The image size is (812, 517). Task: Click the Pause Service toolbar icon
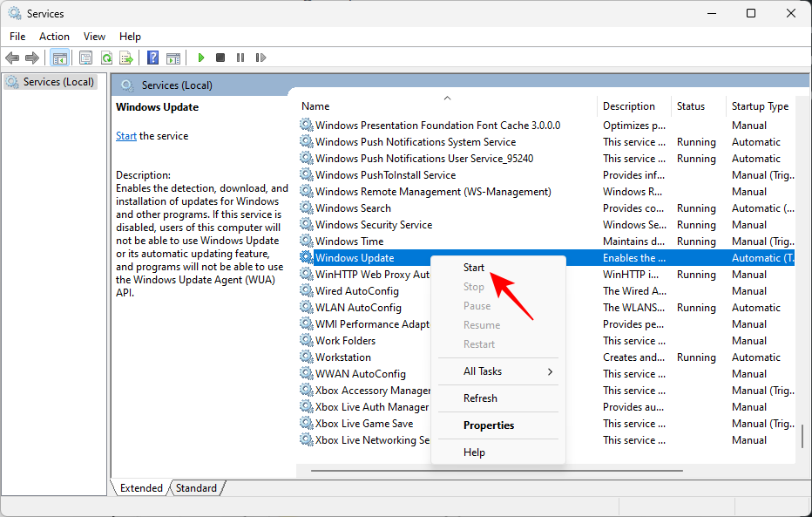click(x=240, y=58)
